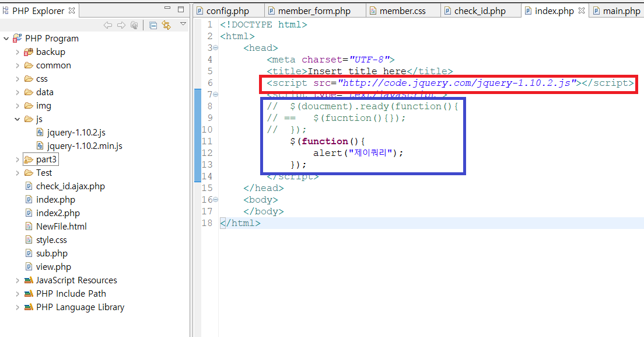This screenshot has height=337, width=644.
Task: Expand the part3 folder
Action: point(17,159)
